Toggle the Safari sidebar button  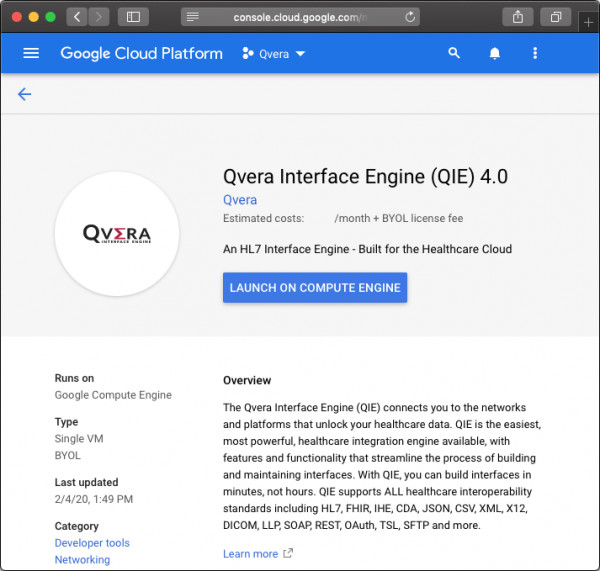[133, 17]
